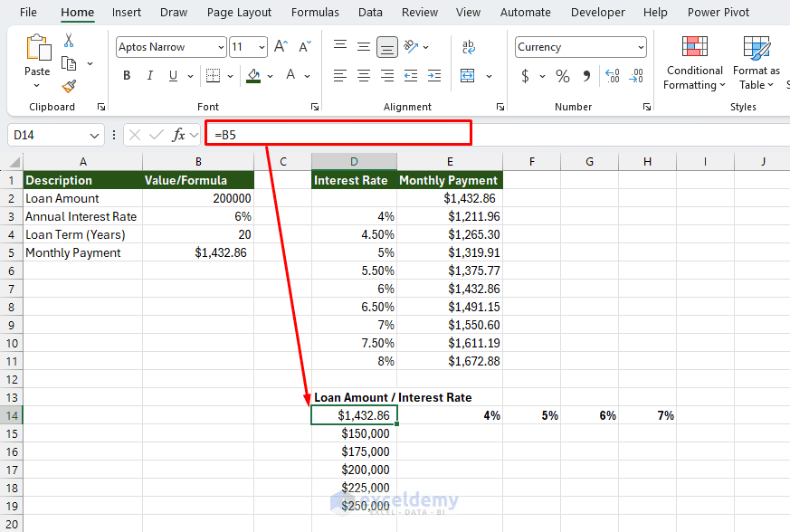Set Top Align vertical alignment
The image size is (790, 532).
(x=340, y=46)
